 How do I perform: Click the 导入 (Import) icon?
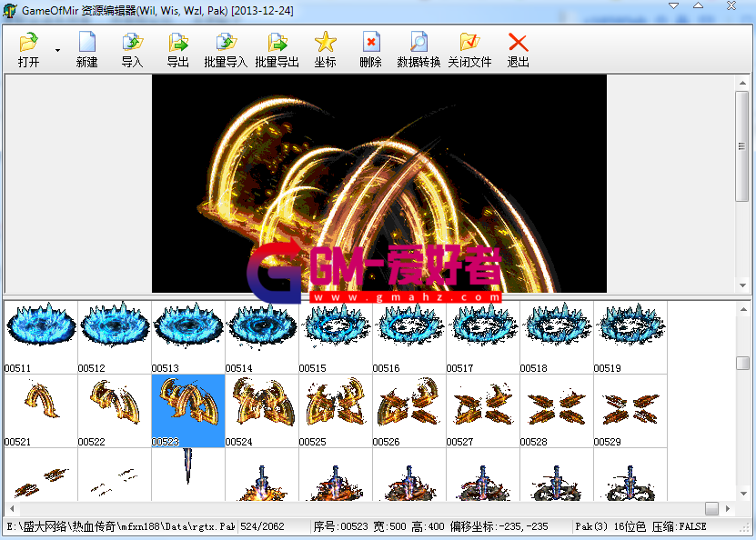click(132, 43)
